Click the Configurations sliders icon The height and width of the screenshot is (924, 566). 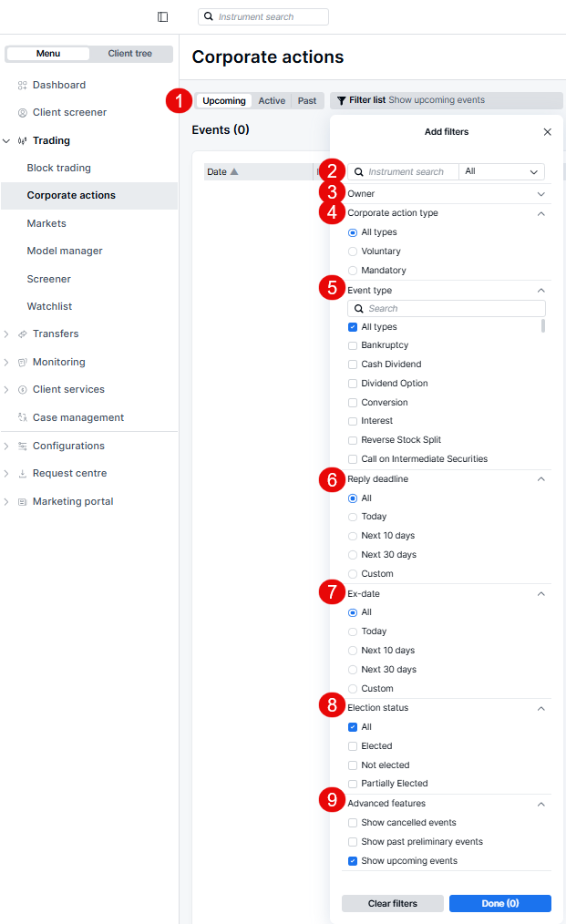(23, 446)
